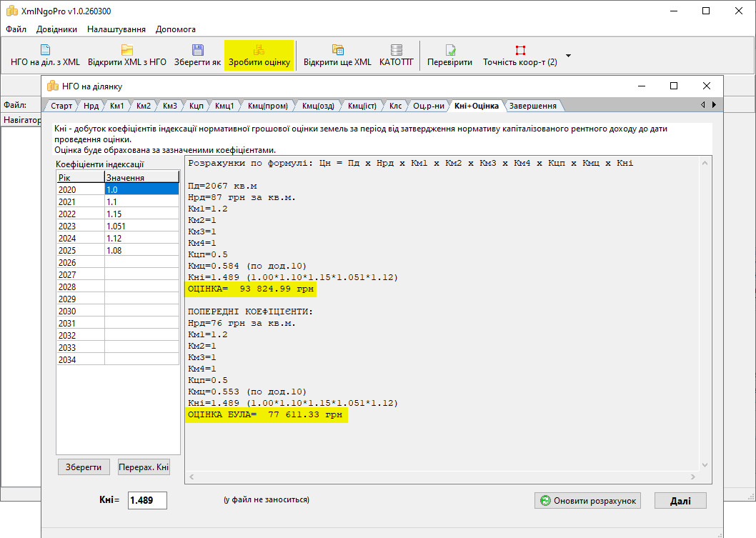The image size is (756, 538).
Task: Open the 'Довідники' menu
Action: tap(56, 29)
